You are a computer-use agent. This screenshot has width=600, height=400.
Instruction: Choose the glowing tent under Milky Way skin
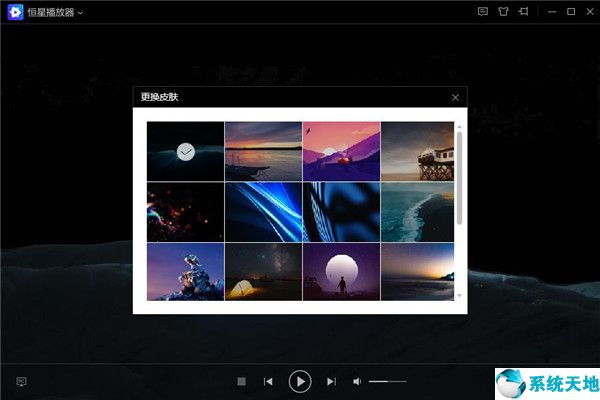[x=264, y=272]
